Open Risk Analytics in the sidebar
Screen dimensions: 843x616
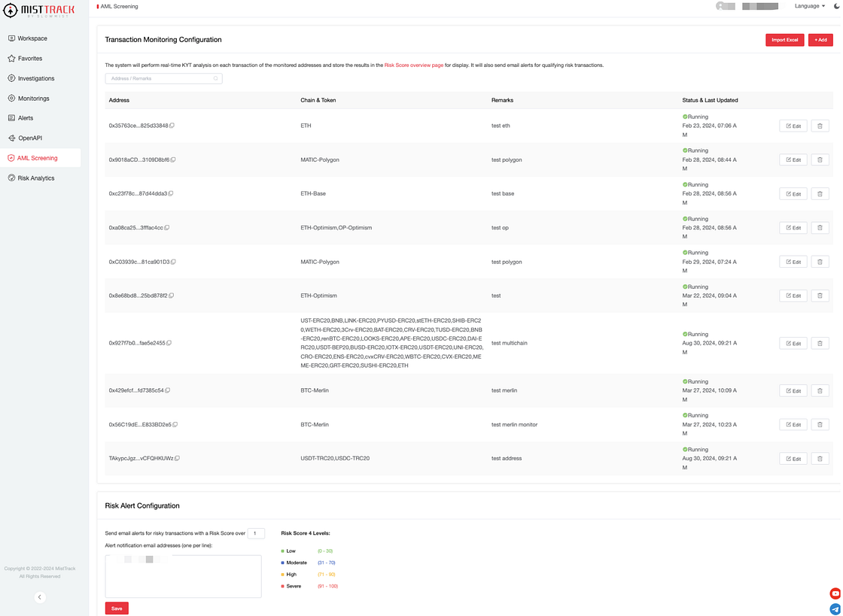36,178
